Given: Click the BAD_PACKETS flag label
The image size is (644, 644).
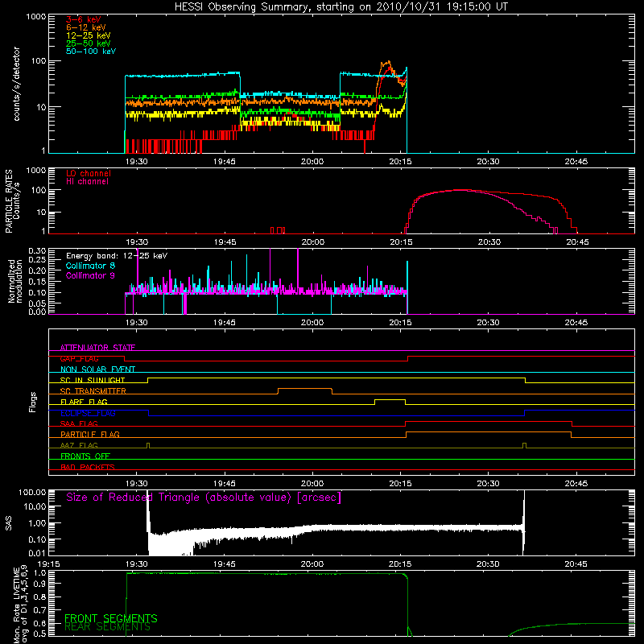Looking at the screenshot, I should tap(88, 467).
